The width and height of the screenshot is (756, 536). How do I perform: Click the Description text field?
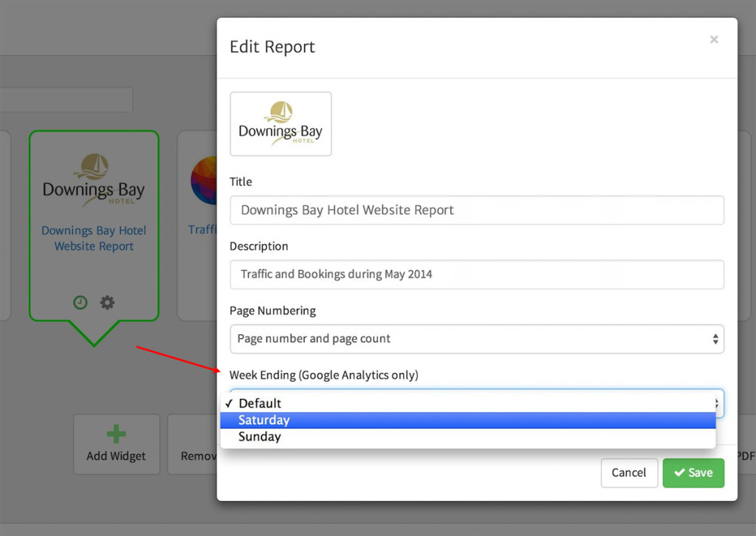coord(476,275)
